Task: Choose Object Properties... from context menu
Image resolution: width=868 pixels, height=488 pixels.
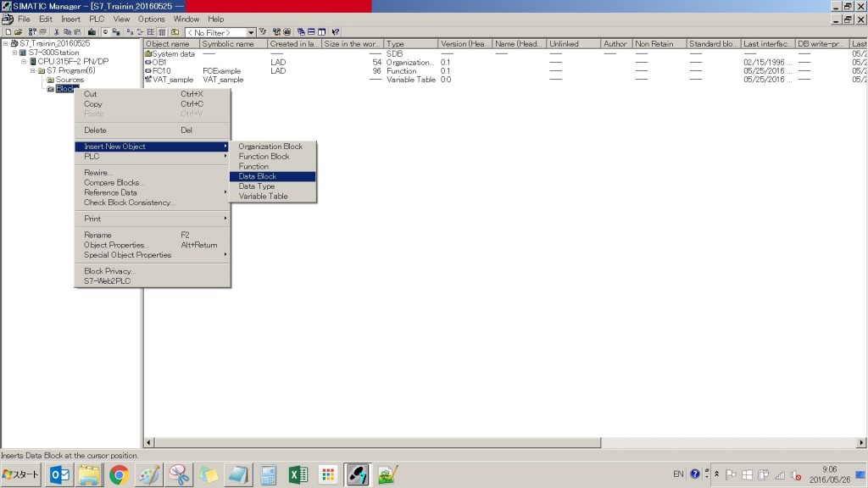Action: [153, 245]
